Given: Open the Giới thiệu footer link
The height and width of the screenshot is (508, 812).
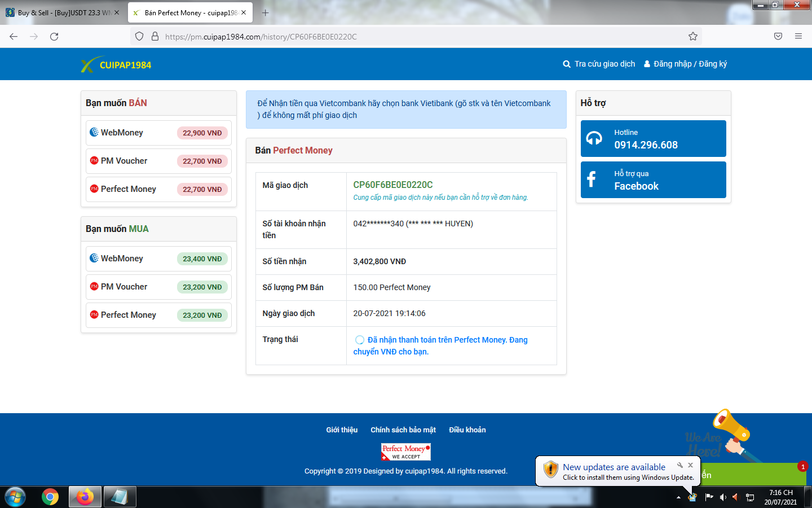Looking at the screenshot, I should [342, 430].
